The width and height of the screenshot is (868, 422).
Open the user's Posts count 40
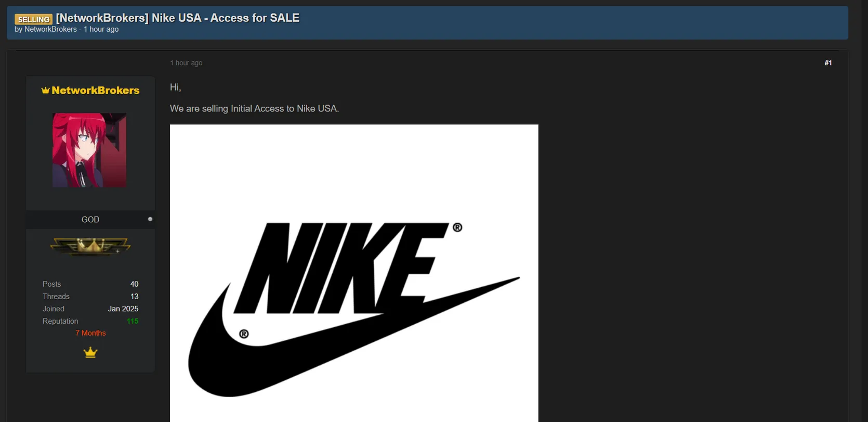point(134,284)
